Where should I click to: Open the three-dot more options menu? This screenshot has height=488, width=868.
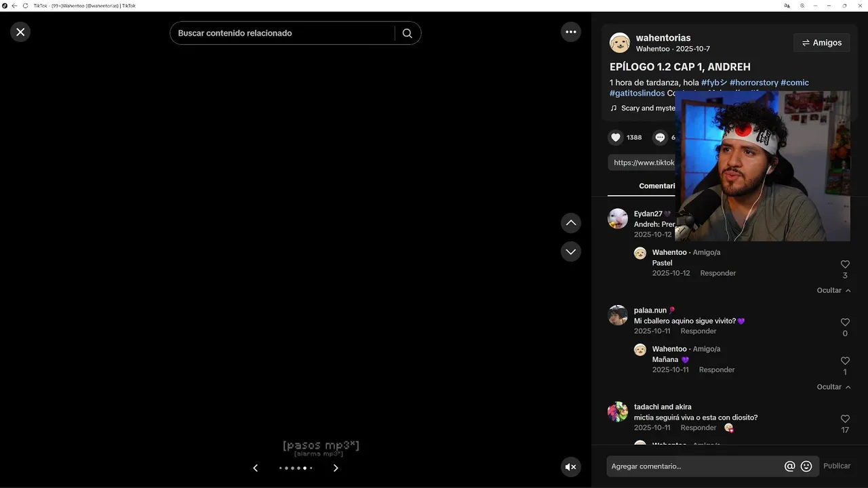(x=571, y=32)
